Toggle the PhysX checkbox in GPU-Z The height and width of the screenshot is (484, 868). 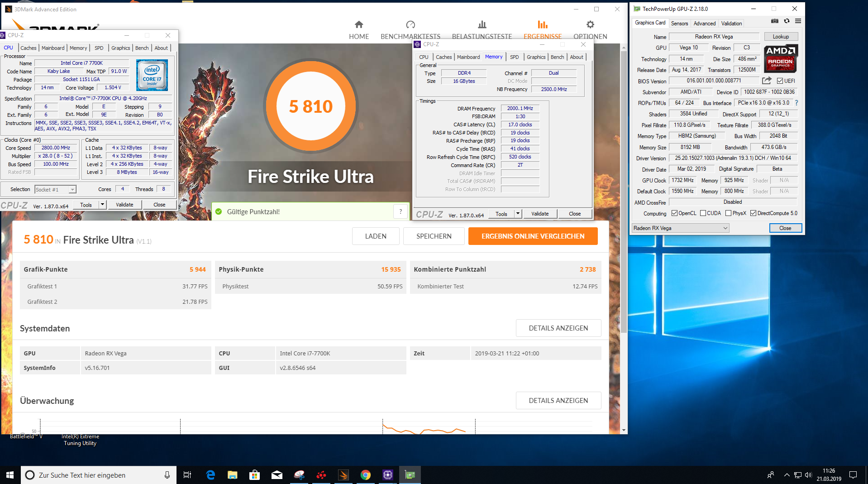728,213
